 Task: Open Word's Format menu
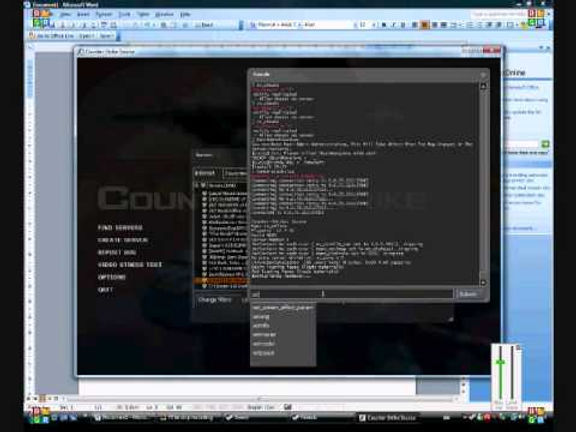(x=104, y=14)
